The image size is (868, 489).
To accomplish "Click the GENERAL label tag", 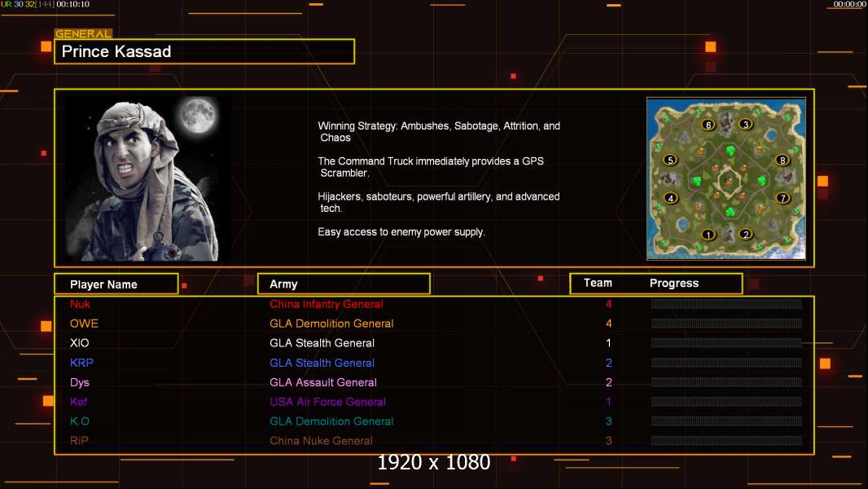I will 83,33.
